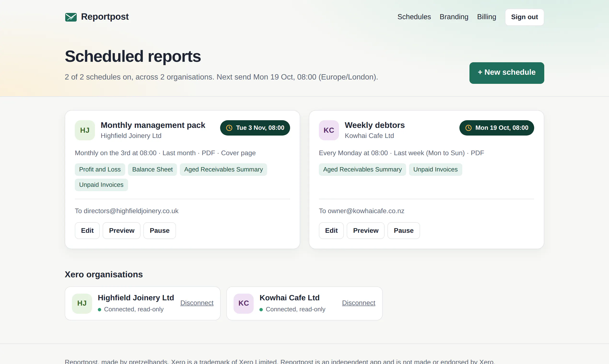609x364 pixels.
Task: Click the Xero organisations heading
Action: (104, 274)
